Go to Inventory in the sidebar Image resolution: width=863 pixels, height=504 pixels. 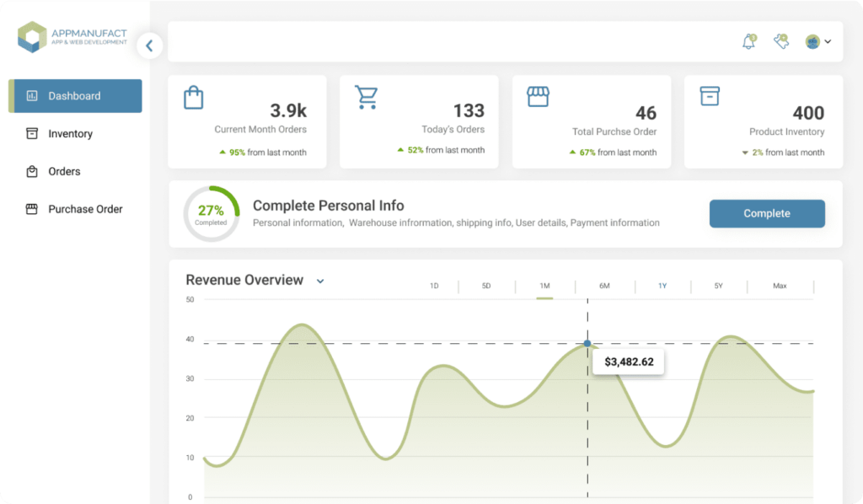70,134
